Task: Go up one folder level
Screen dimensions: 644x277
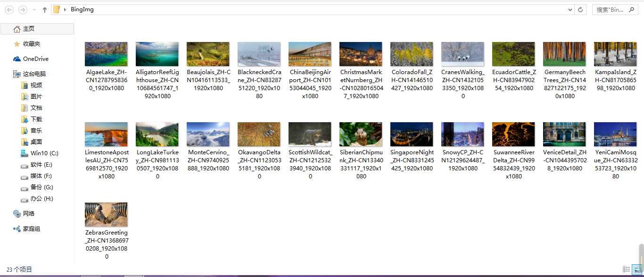Action: coord(45,9)
